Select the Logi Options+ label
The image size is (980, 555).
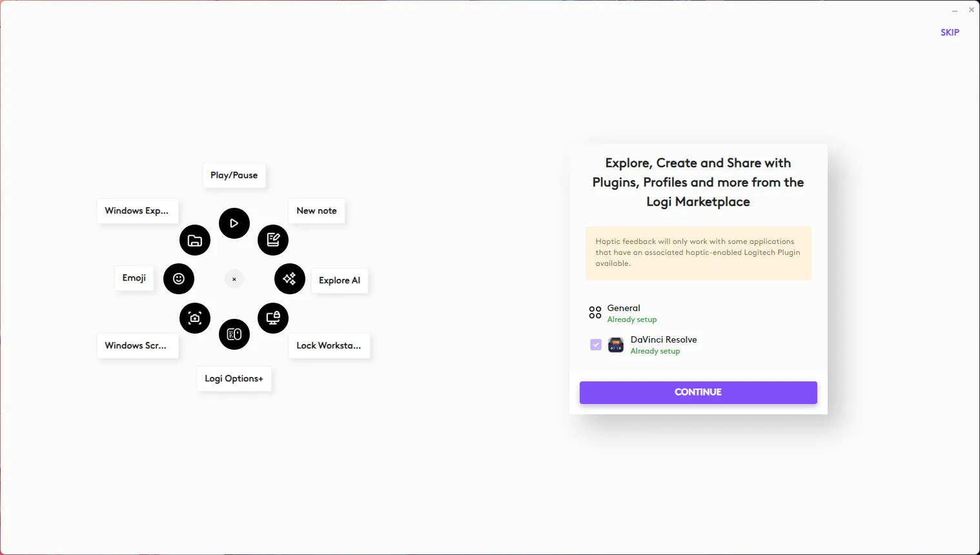coord(234,379)
